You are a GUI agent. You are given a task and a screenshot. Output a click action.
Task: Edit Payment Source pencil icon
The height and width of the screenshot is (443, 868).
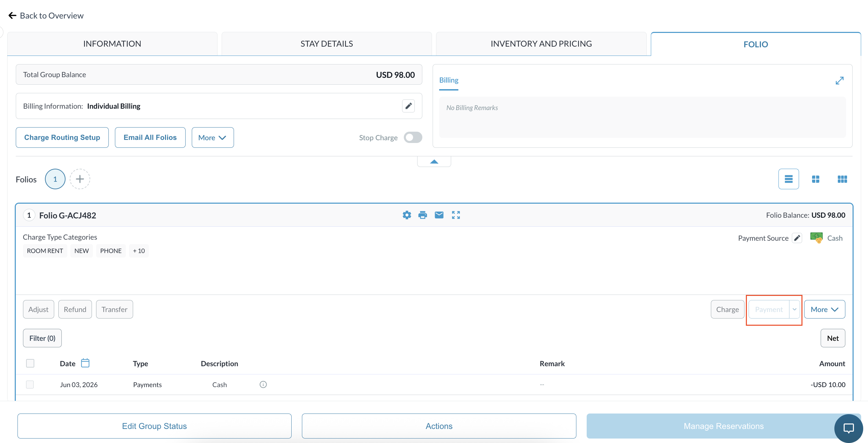pos(797,238)
